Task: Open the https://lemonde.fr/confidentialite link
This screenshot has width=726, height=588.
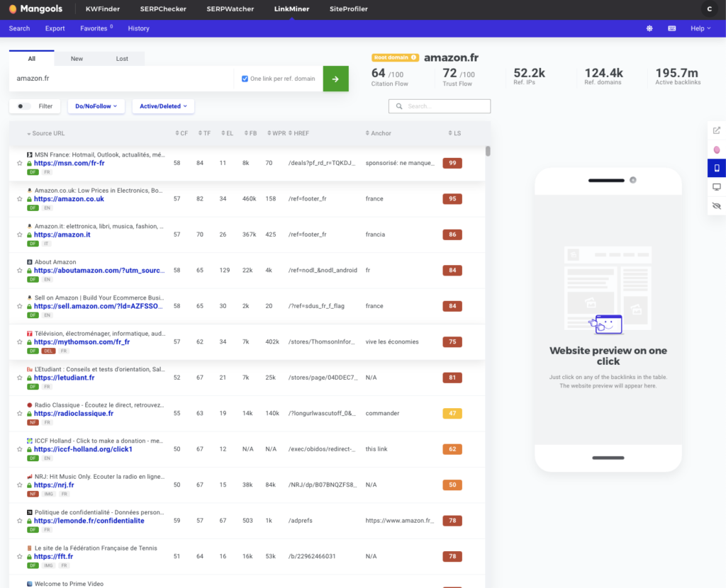Action: click(x=89, y=521)
